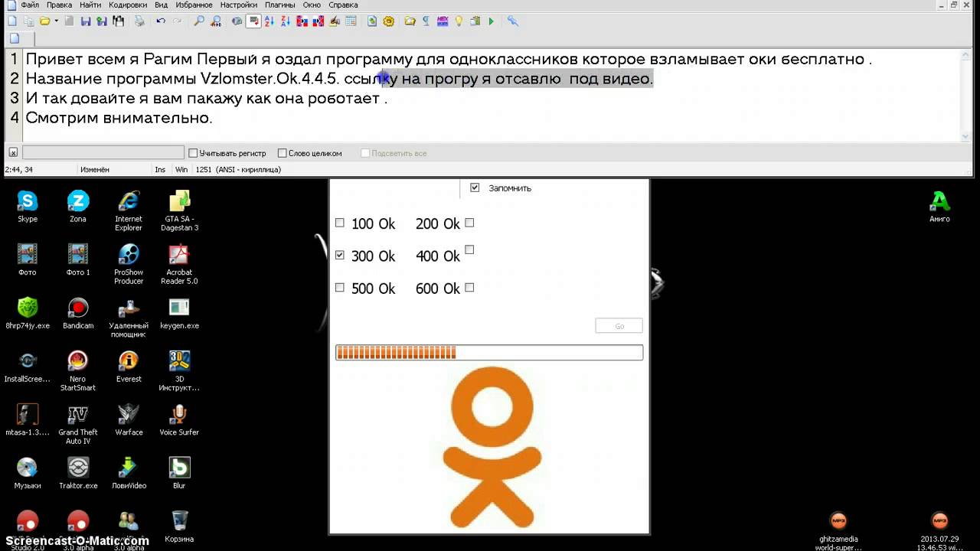Expand the recent files arrow beside Open
Viewport: 980px width, 551px height.
coord(56,21)
